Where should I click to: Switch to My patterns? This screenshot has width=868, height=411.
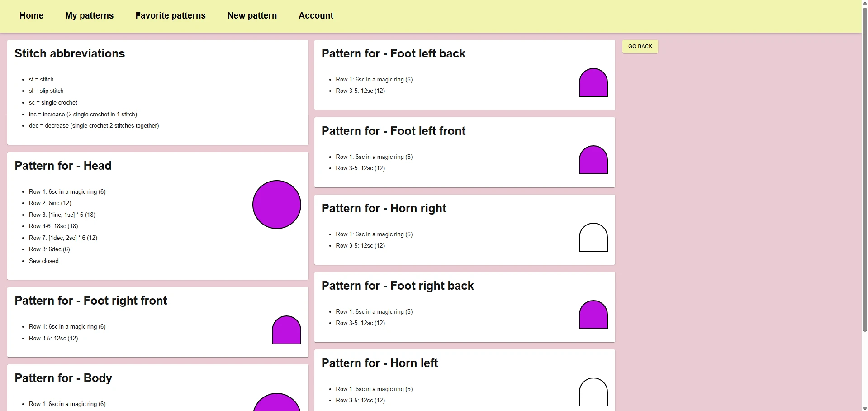pyautogui.click(x=89, y=15)
